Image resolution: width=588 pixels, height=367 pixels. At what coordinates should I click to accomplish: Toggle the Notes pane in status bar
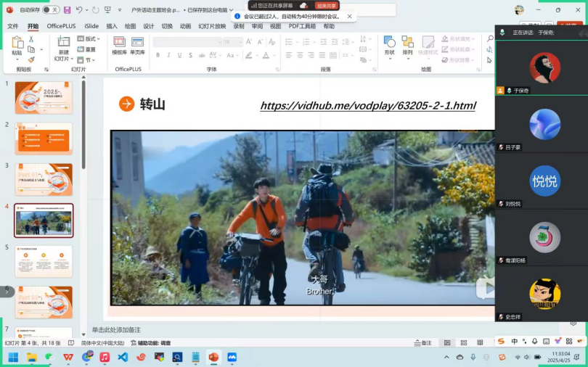tap(422, 342)
